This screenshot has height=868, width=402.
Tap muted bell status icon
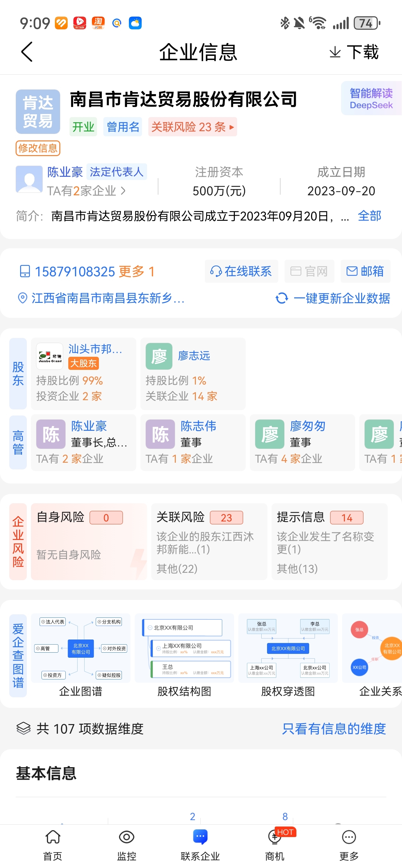click(299, 23)
